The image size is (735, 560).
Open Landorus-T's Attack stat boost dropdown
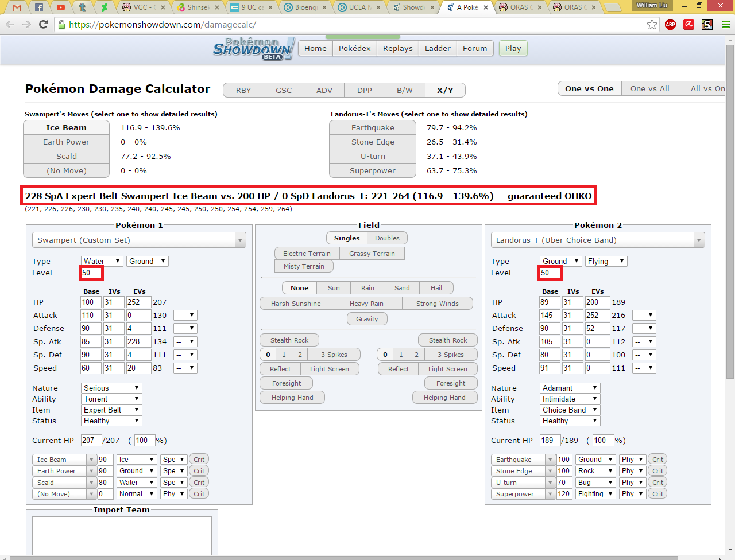(x=644, y=315)
